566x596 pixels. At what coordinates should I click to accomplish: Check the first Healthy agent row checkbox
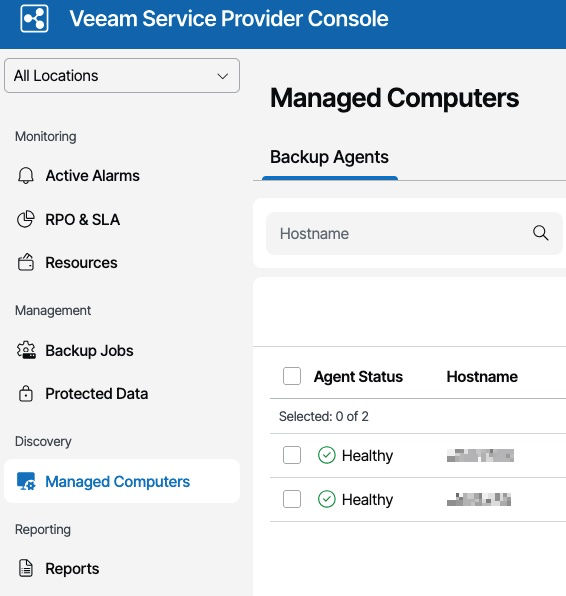point(292,455)
